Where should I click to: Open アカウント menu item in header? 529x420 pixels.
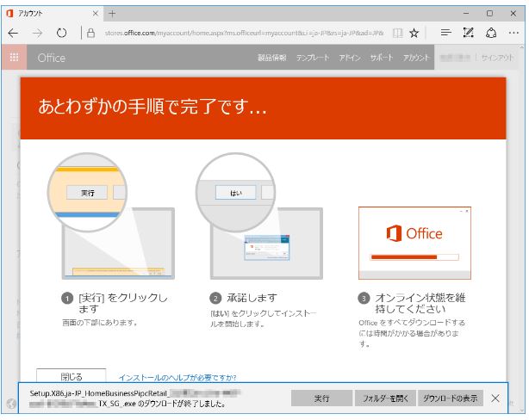(x=416, y=58)
